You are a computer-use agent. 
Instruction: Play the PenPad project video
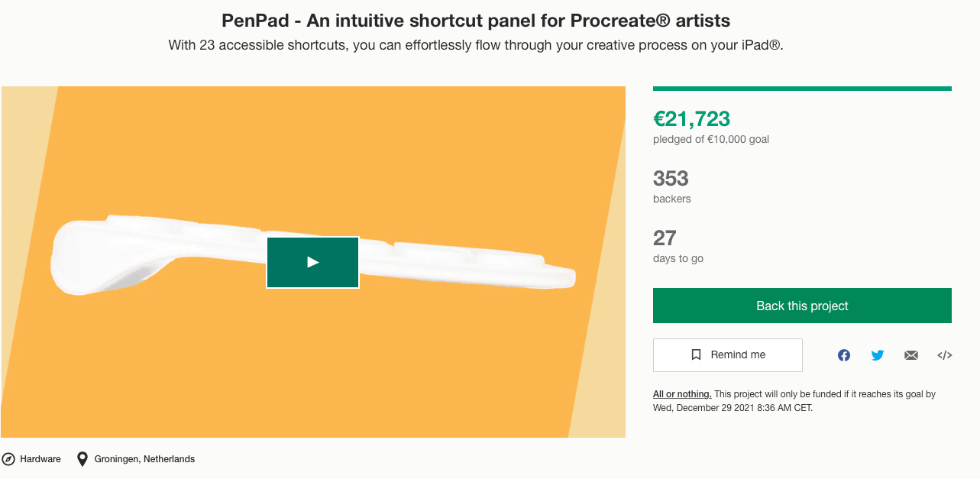[312, 262]
